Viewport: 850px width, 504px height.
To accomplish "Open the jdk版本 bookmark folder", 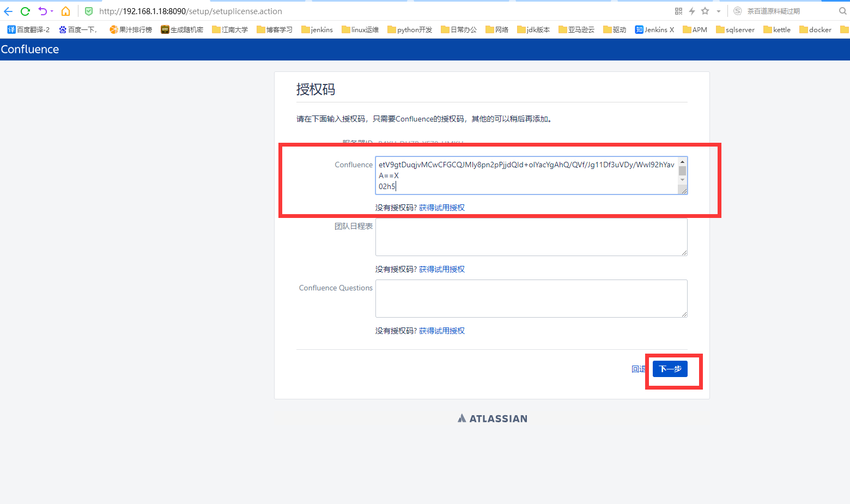I will [533, 29].
